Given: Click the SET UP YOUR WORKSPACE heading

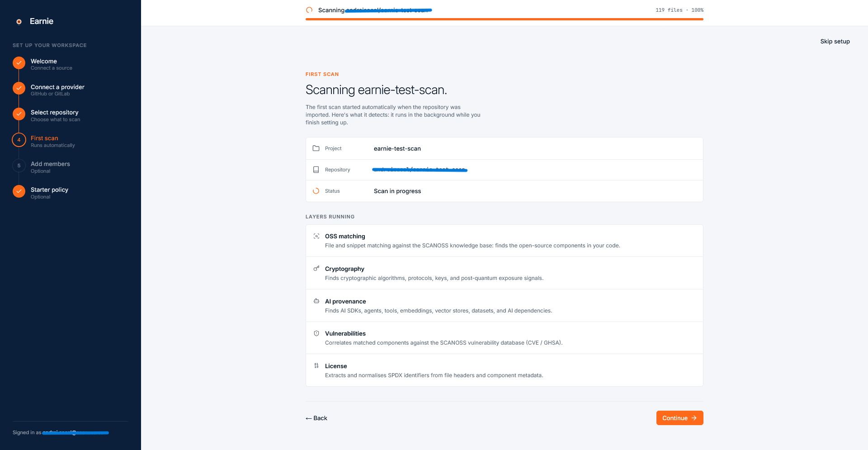Looking at the screenshot, I should (50, 45).
